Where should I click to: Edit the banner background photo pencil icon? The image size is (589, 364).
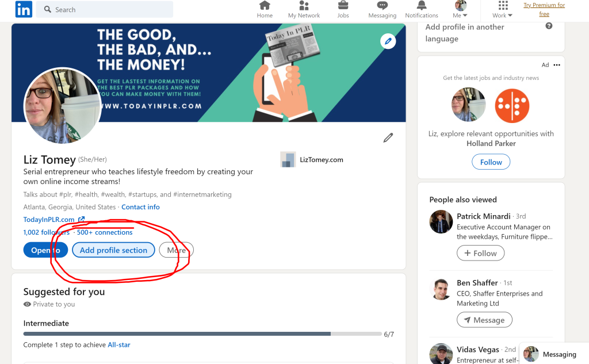pyautogui.click(x=388, y=41)
